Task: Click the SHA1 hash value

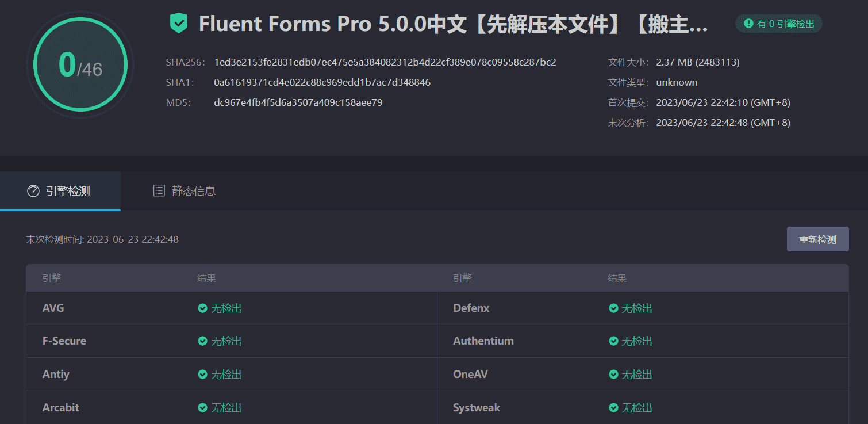Action: pos(322,82)
